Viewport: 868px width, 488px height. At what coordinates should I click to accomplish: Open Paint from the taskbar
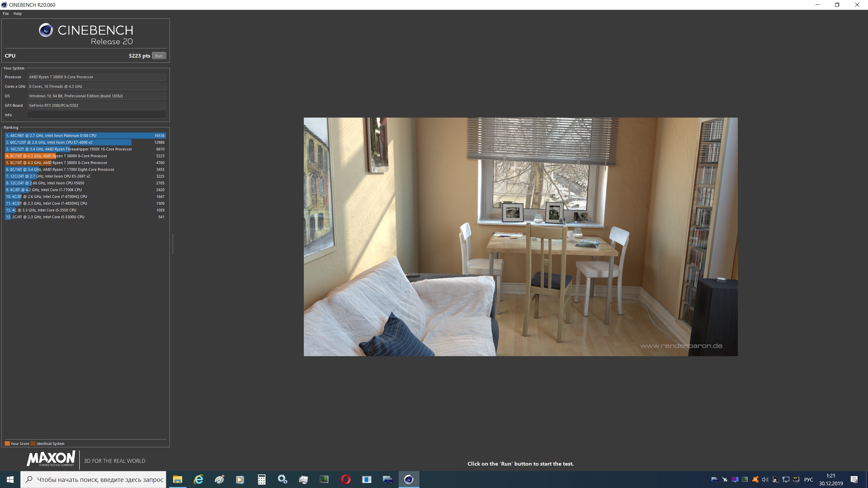point(219,480)
